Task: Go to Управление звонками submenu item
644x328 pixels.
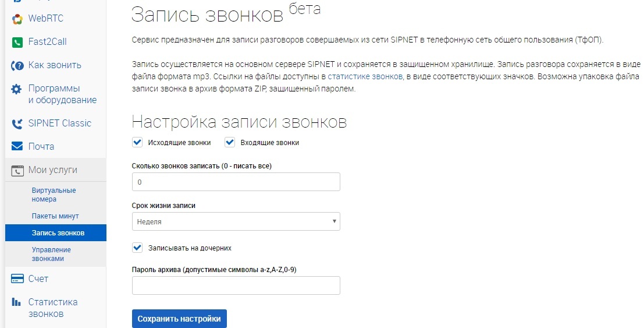Action: (x=51, y=254)
